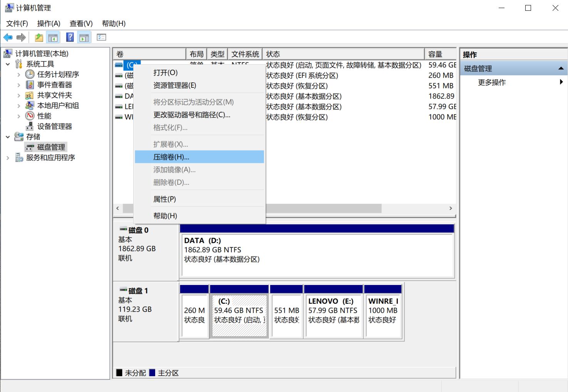Open 共享文件夹 in the tree
Image resolution: width=568 pixels, height=392 pixels.
coord(54,95)
